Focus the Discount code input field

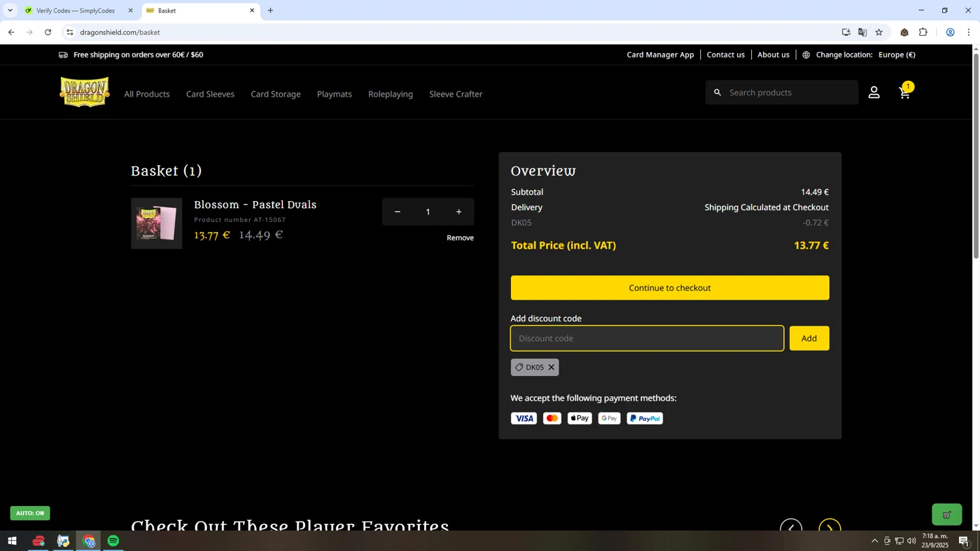647,338
